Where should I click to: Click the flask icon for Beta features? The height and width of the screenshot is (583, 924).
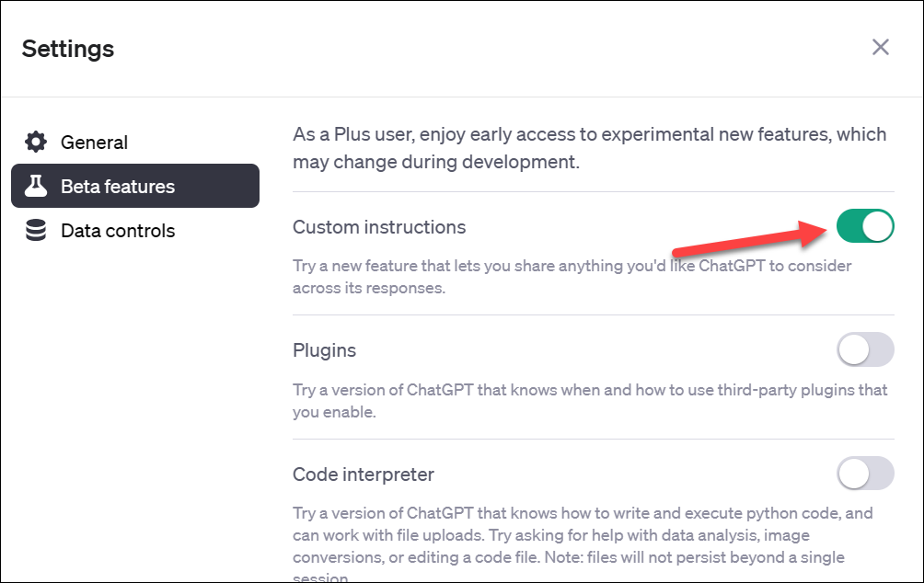coord(35,186)
